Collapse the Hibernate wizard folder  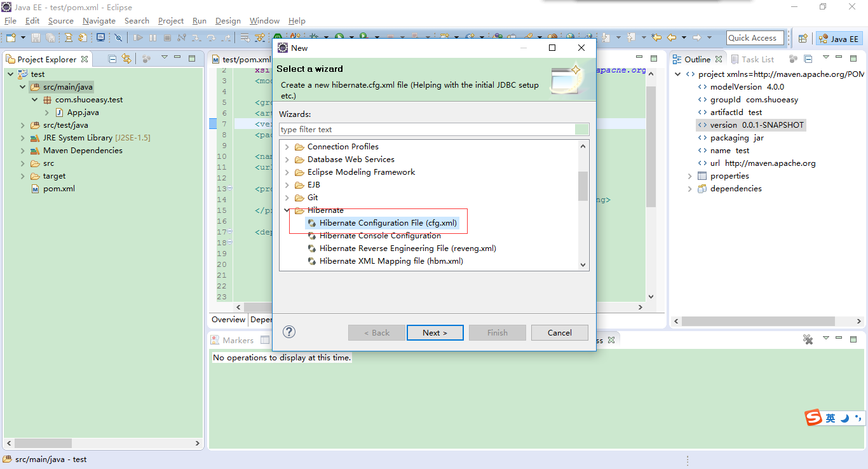[x=287, y=210]
